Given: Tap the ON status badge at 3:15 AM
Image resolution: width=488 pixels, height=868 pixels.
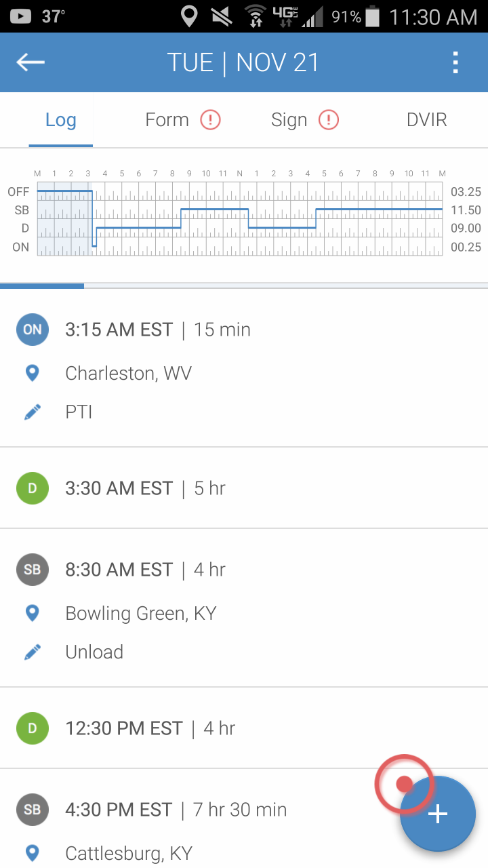Looking at the screenshot, I should [x=33, y=330].
